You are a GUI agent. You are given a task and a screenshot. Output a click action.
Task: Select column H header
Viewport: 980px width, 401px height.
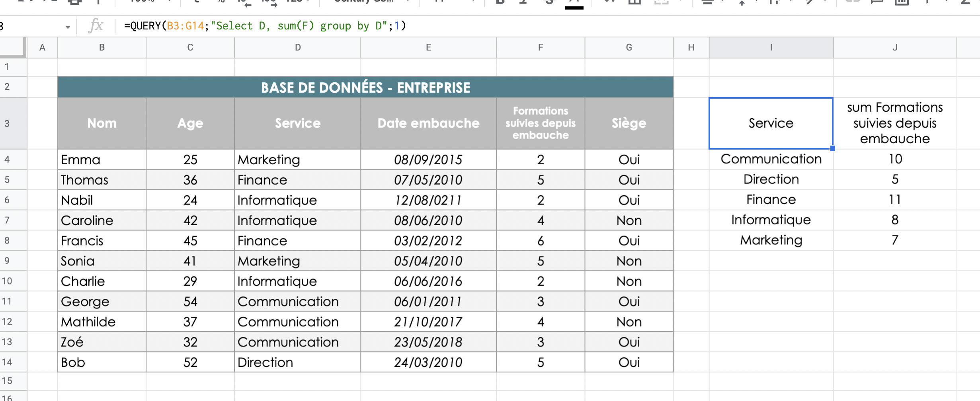pos(691,47)
